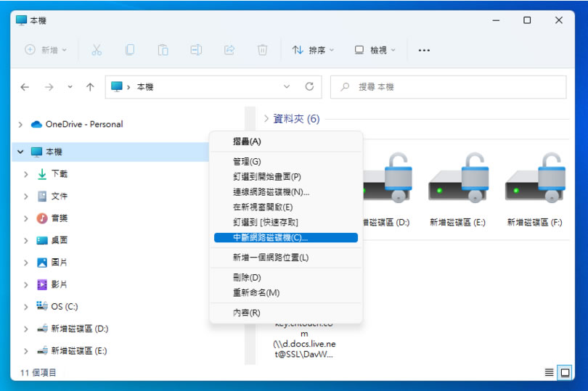Click the OS (C:) drive icon
The width and height of the screenshot is (588, 391).
click(x=42, y=306)
